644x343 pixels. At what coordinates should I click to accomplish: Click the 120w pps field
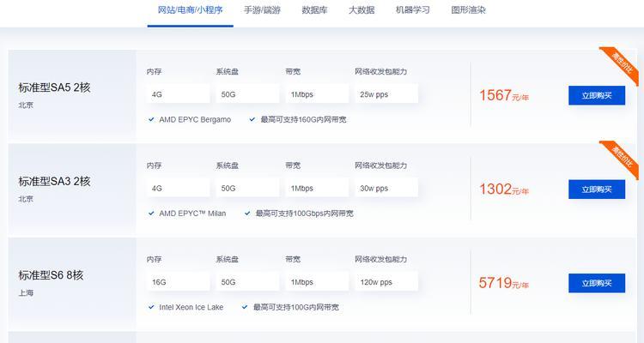pyautogui.click(x=386, y=282)
